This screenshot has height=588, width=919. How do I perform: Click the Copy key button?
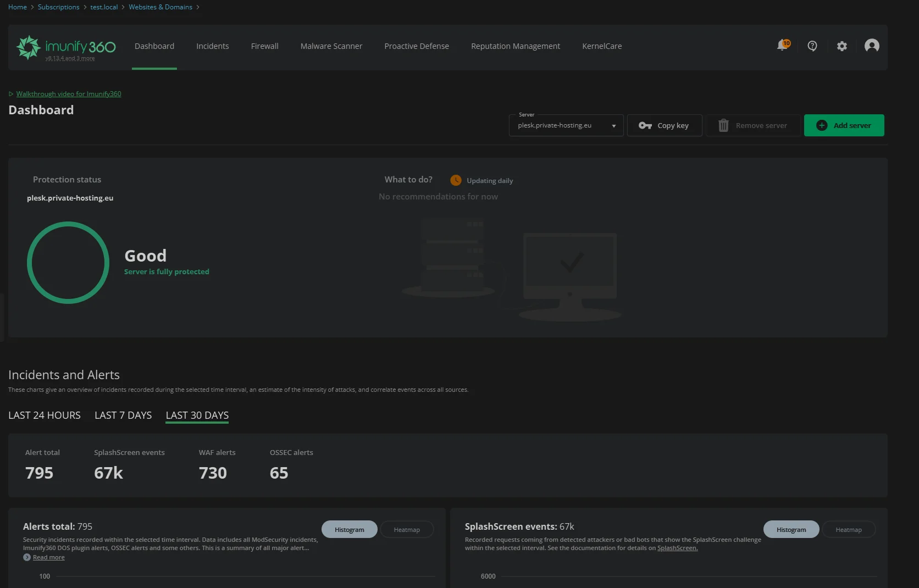665,125
